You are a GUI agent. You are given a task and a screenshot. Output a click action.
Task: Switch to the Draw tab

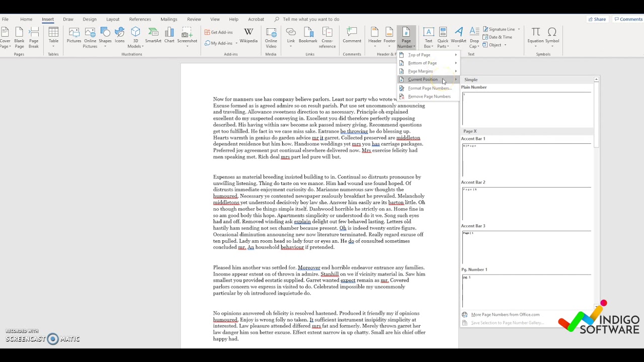pos(68,19)
